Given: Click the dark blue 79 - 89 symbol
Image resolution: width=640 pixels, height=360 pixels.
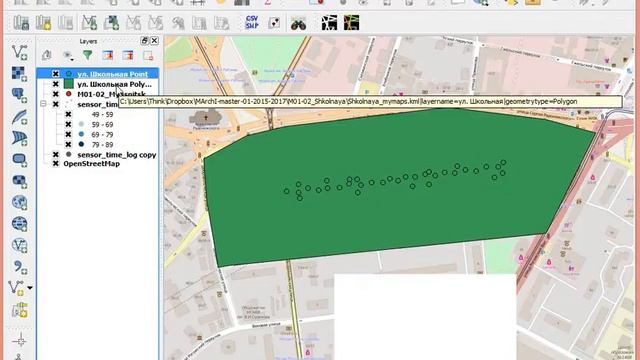Looking at the screenshot, I should coord(81,144).
